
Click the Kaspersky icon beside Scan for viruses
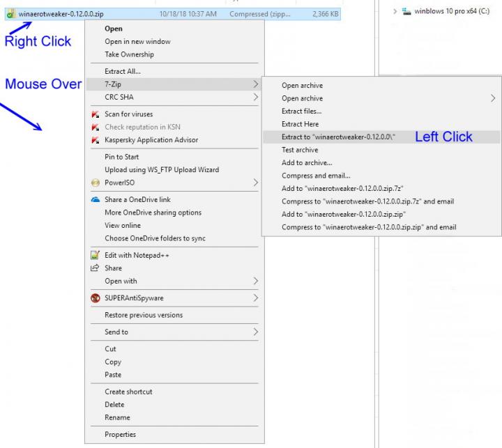click(95, 114)
